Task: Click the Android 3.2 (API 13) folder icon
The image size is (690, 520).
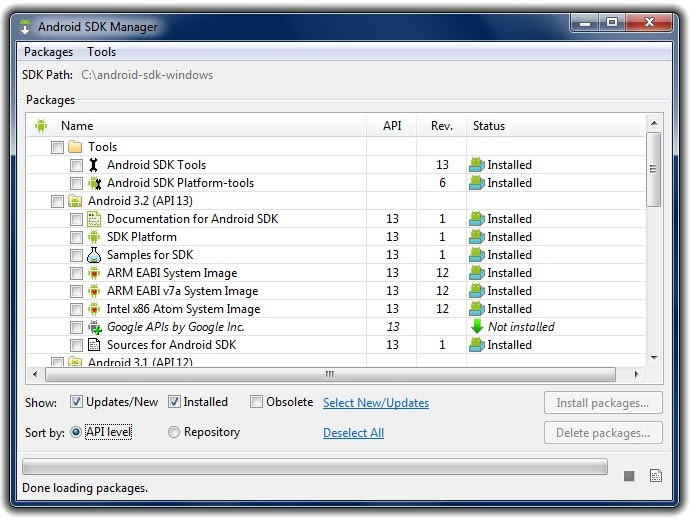Action: 75,201
